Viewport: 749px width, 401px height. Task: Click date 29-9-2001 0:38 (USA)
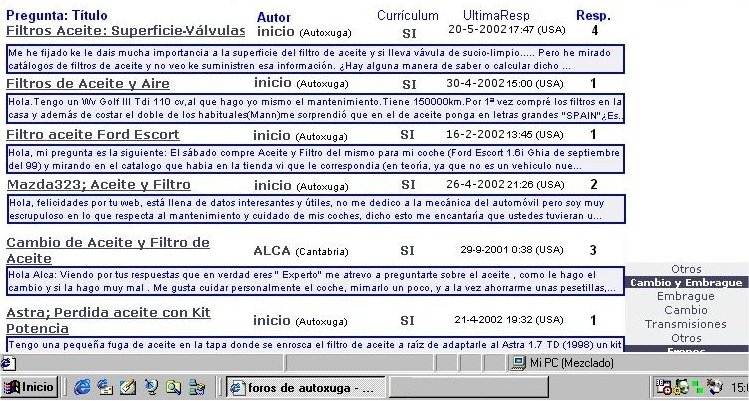coord(512,249)
